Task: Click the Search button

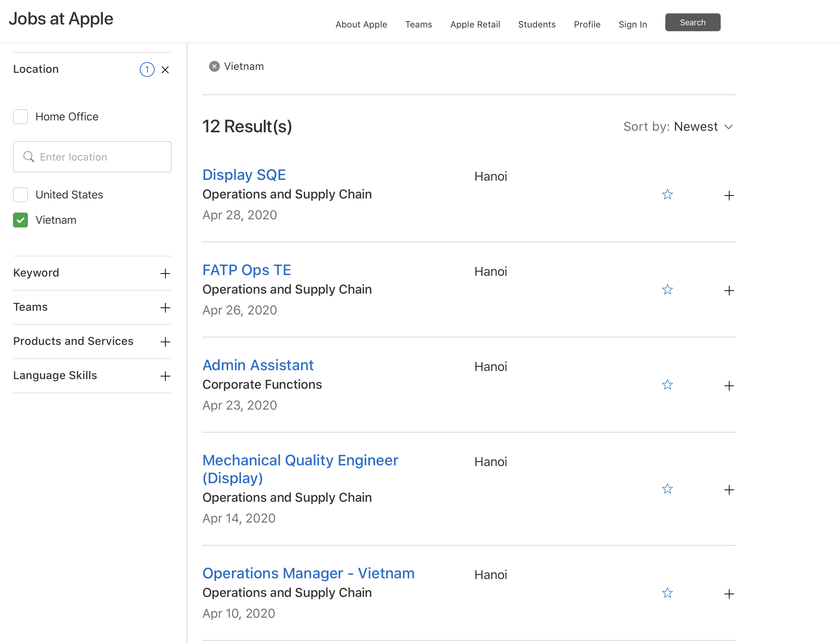Action: pos(693,23)
